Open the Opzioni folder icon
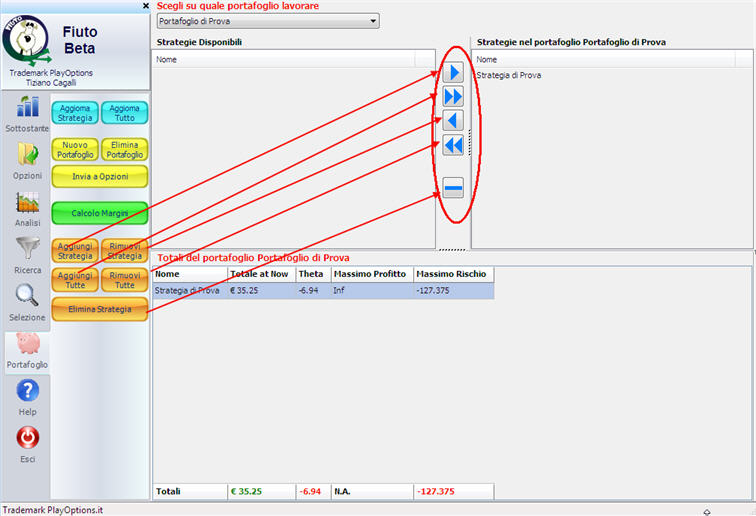 point(27,160)
